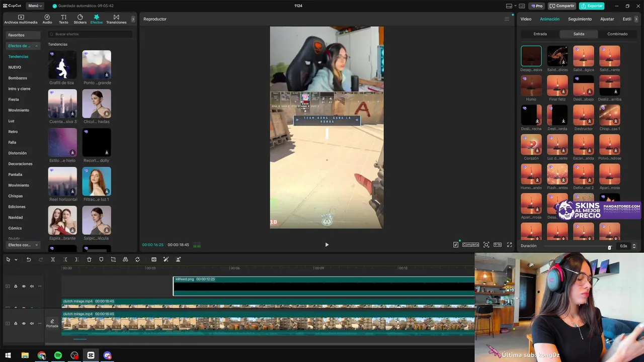Open the Archivos multimedia panel
The image size is (644, 362).
point(21,19)
